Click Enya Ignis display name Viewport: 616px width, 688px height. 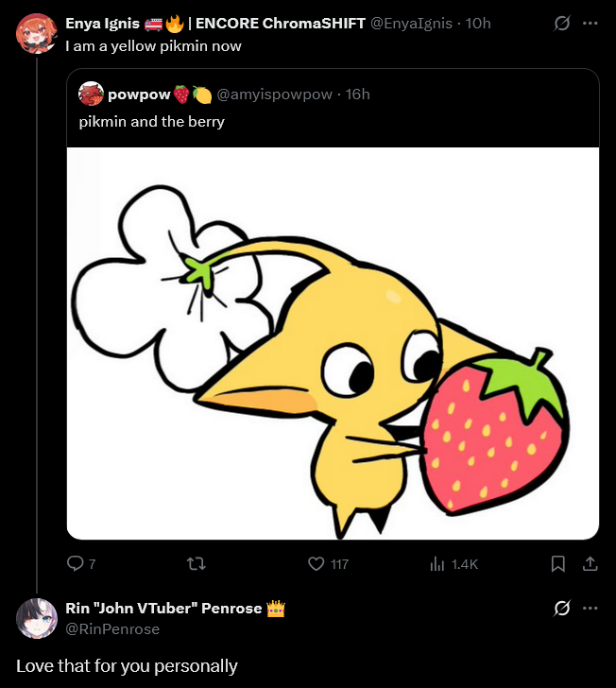point(102,23)
